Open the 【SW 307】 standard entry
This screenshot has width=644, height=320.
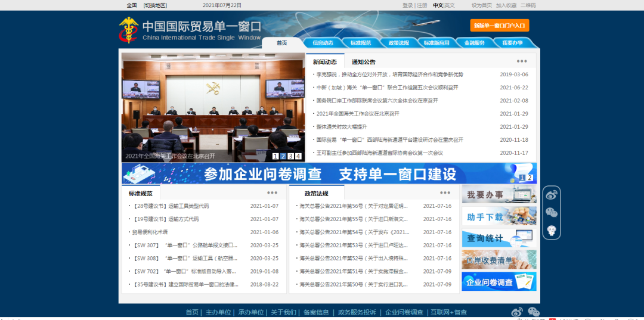185,246
